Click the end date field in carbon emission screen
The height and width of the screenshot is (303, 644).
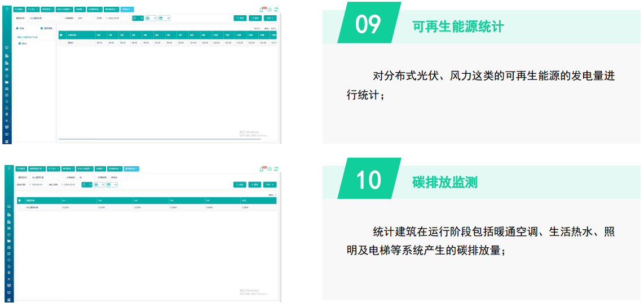click(70, 185)
